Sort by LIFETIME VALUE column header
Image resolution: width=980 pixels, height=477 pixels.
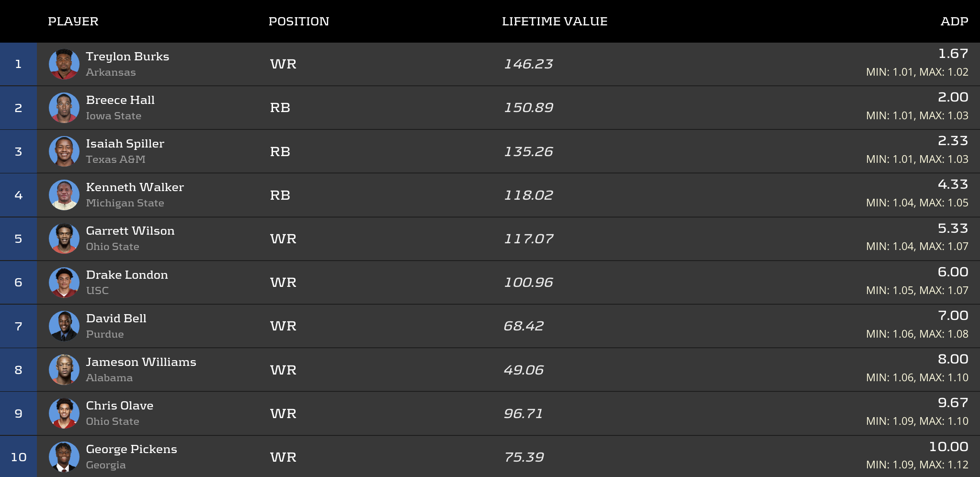(555, 22)
